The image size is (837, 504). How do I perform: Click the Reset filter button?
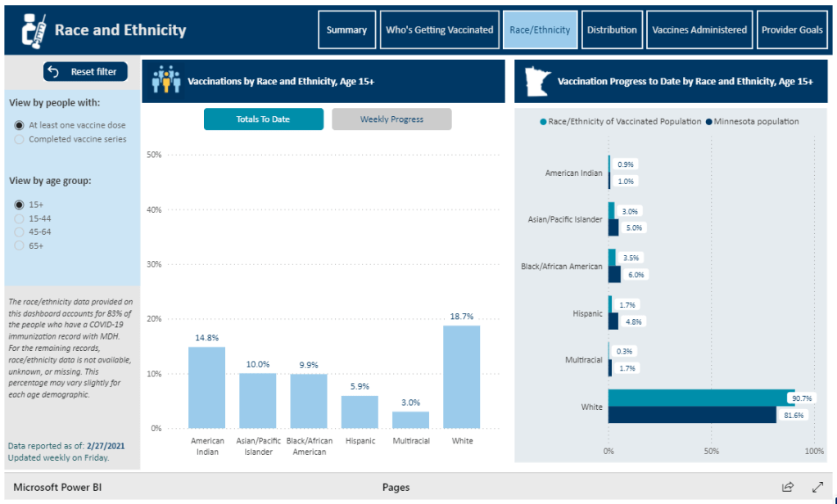(x=85, y=72)
